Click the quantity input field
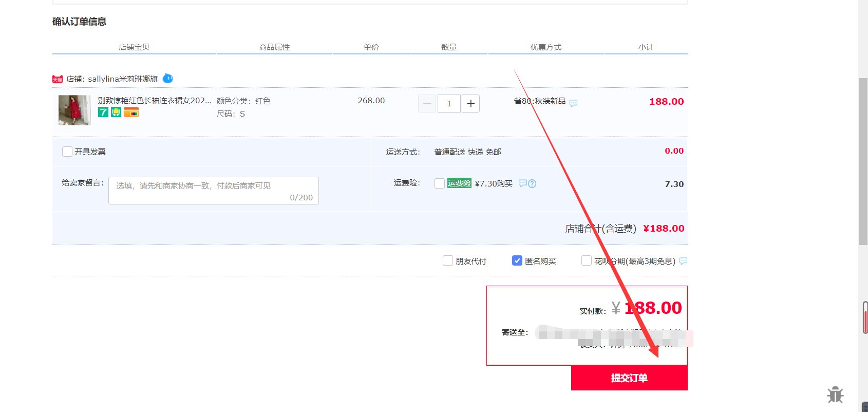This screenshot has width=868, height=412. coord(449,103)
